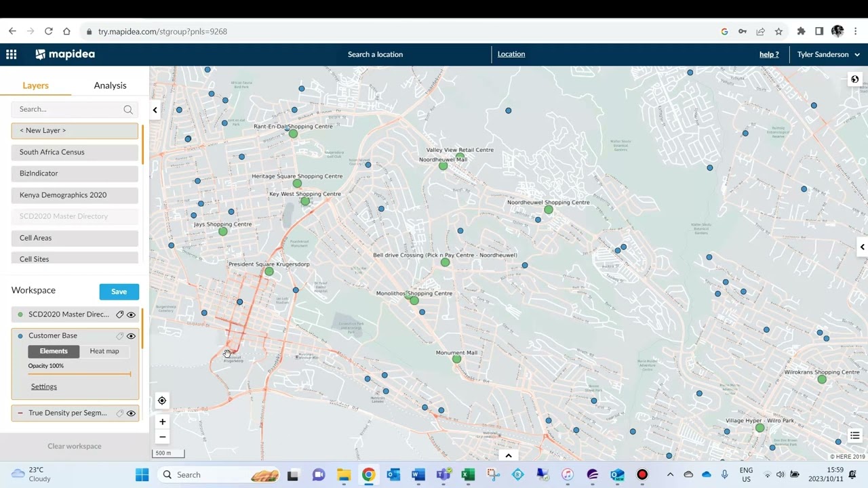
Task: Go back in browser
Action: (12, 31)
